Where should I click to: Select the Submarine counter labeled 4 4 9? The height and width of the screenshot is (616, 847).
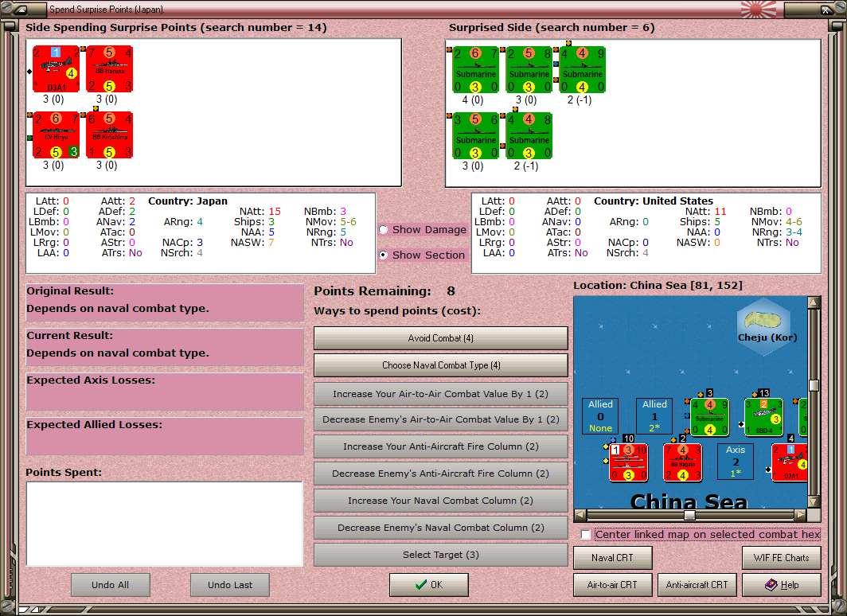point(583,70)
